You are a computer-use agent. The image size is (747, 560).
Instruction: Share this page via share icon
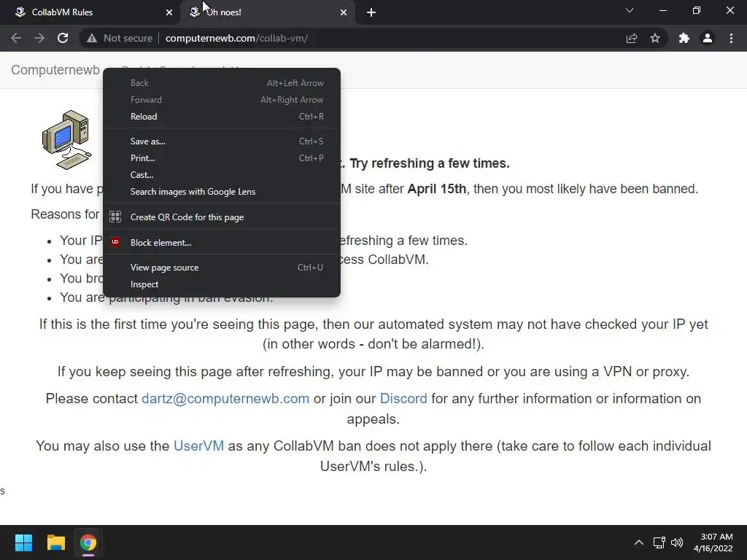point(632,38)
